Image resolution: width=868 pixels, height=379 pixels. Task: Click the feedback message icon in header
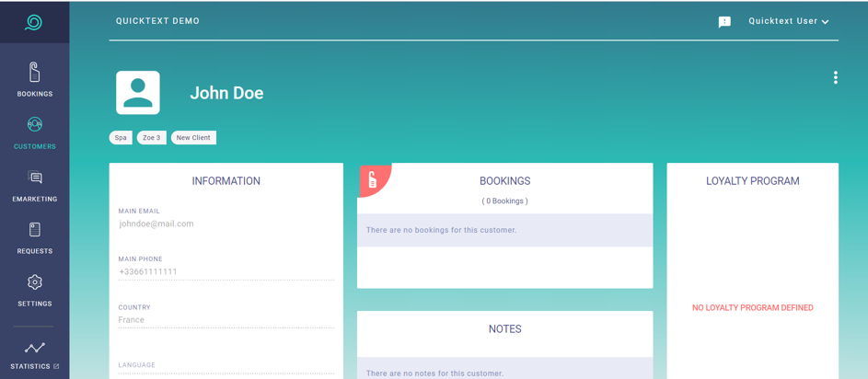click(x=724, y=22)
